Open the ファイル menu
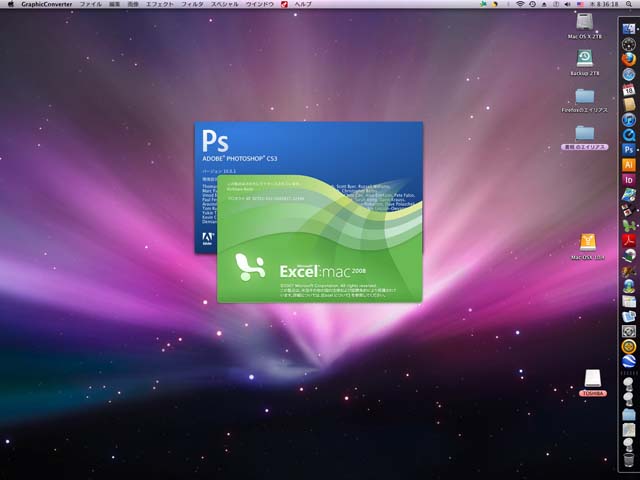The image size is (640, 480). pyautogui.click(x=91, y=4)
